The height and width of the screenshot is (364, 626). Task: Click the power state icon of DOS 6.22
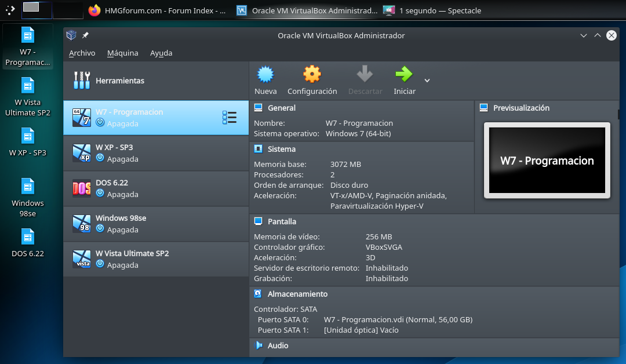[x=100, y=194]
